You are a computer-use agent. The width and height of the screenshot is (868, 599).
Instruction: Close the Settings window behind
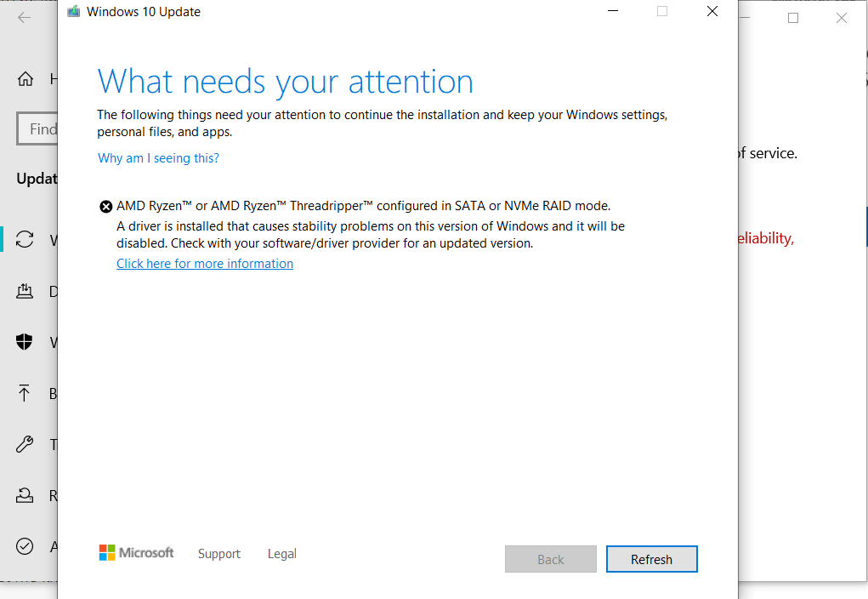[842, 18]
